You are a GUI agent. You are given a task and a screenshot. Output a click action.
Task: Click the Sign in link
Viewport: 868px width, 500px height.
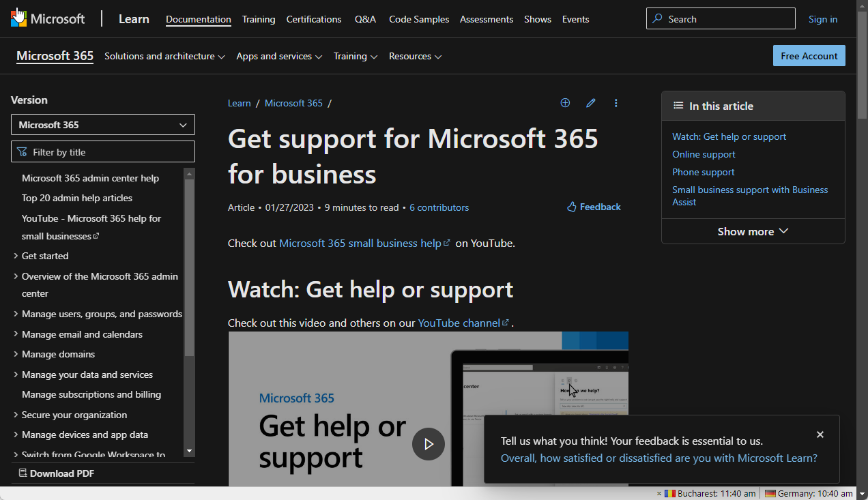click(x=823, y=19)
